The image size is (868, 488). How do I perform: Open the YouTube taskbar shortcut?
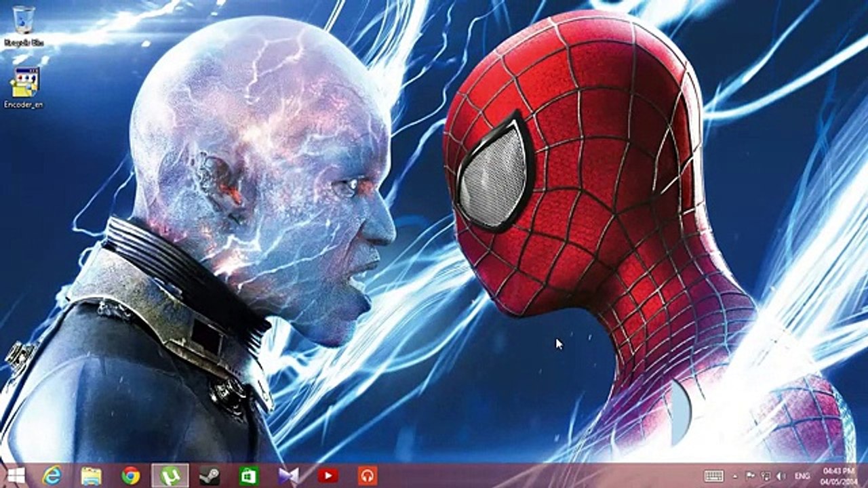(x=328, y=476)
